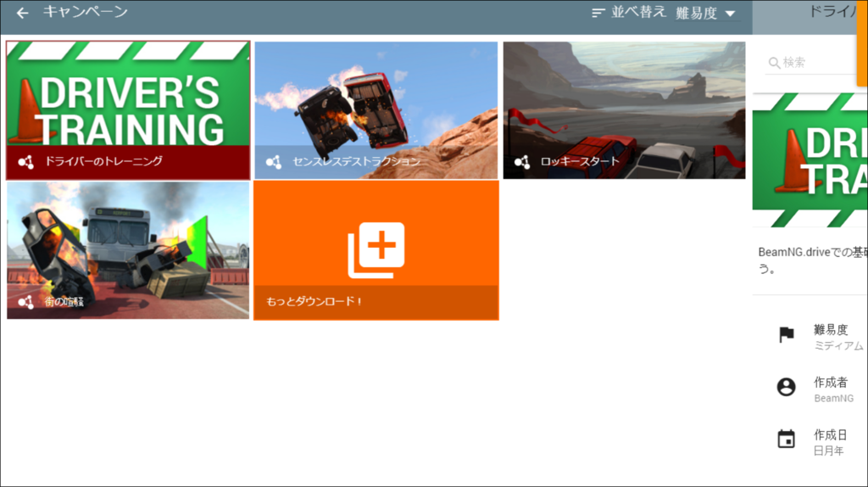The height and width of the screenshot is (487, 868).
Task: Open the ロッキースタート campaign tile
Action: (x=624, y=110)
